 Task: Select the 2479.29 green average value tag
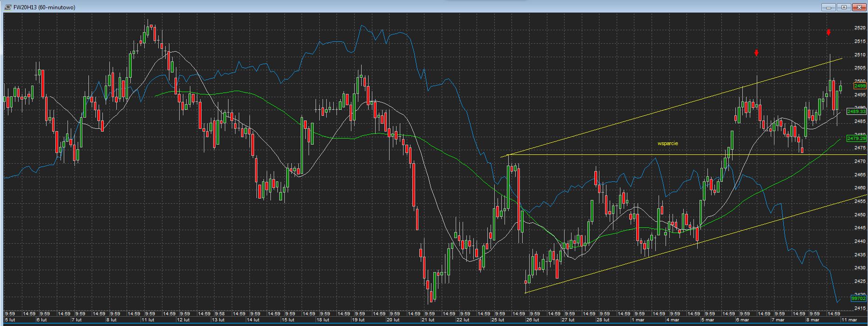856,139
